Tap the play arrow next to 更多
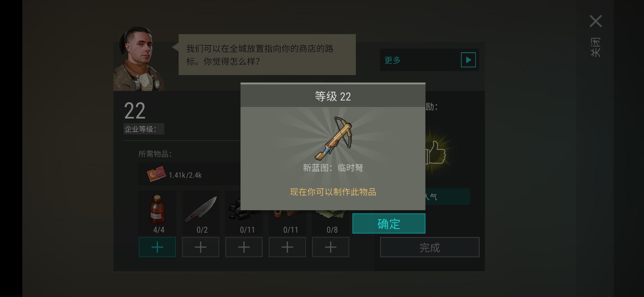Viewport: 644px width, 297px height. coord(468,60)
